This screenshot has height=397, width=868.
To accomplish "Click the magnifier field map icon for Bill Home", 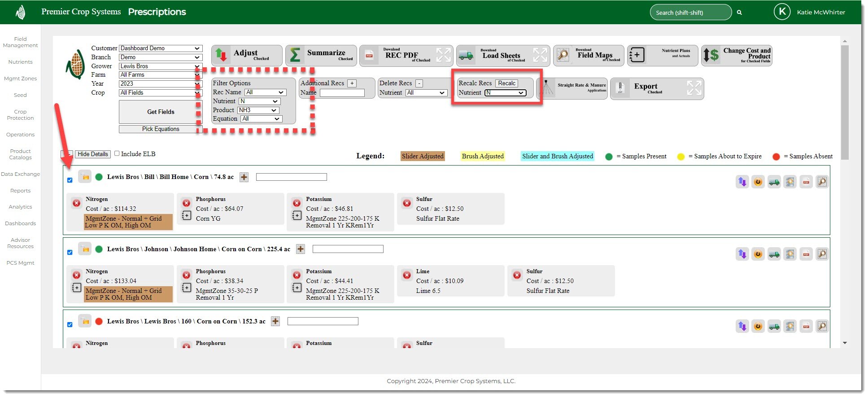I will tap(822, 182).
